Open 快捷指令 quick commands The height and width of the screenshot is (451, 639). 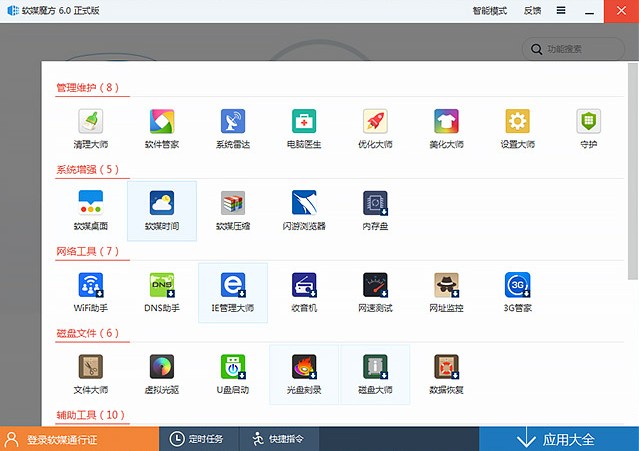278,439
